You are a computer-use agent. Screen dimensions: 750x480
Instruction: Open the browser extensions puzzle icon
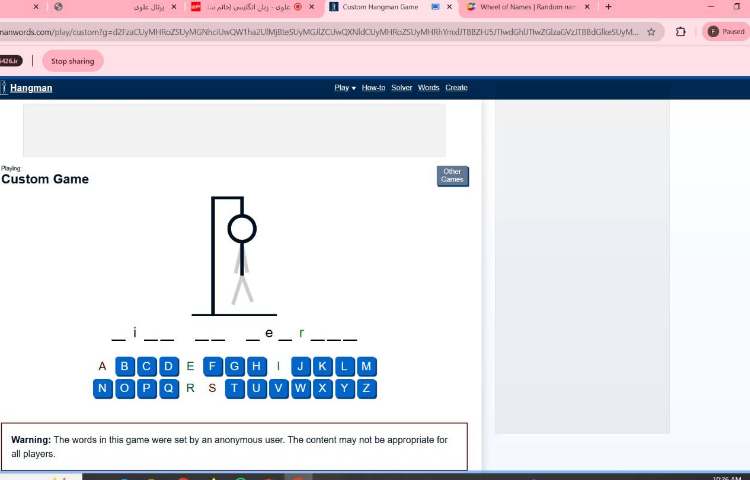681,32
